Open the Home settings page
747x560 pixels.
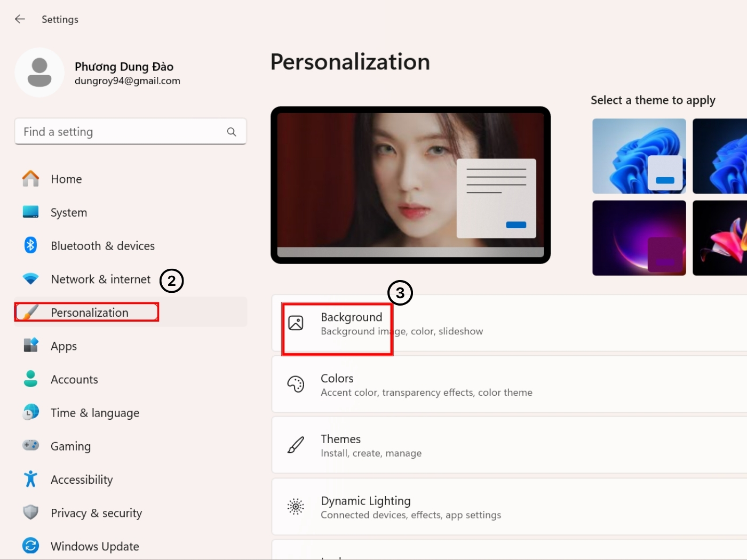click(x=131, y=179)
